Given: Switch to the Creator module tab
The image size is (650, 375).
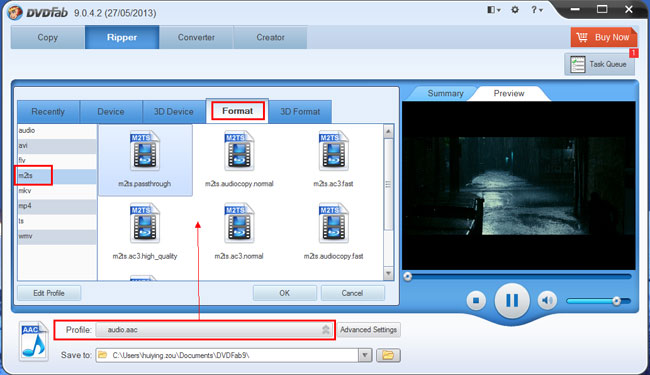Looking at the screenshot, I should point(270,37).
